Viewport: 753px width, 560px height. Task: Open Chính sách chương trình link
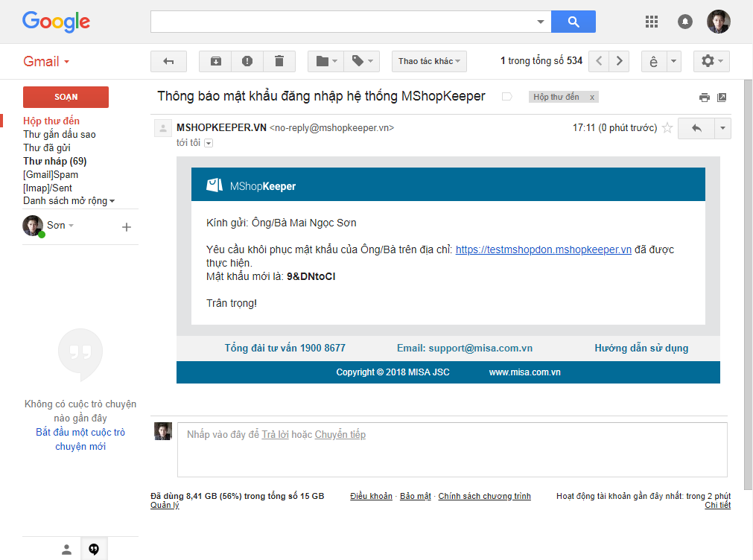point(484,496)
